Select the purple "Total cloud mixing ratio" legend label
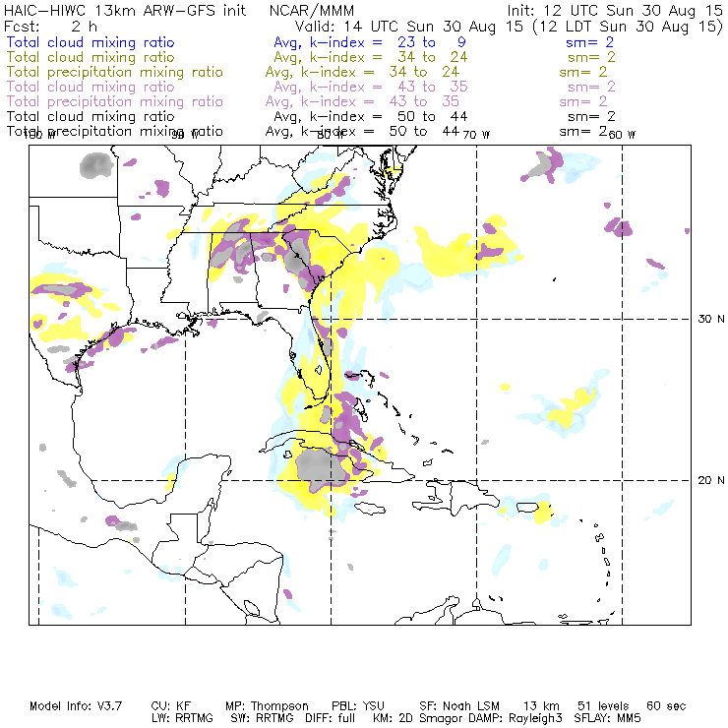728x728 pixels. click(91, 87)
